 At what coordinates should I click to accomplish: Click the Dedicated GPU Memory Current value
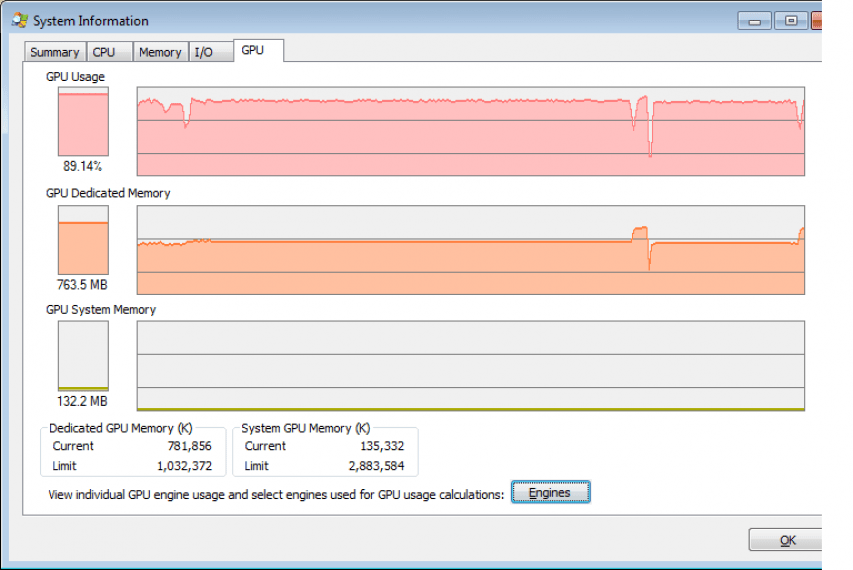point(189,446)
